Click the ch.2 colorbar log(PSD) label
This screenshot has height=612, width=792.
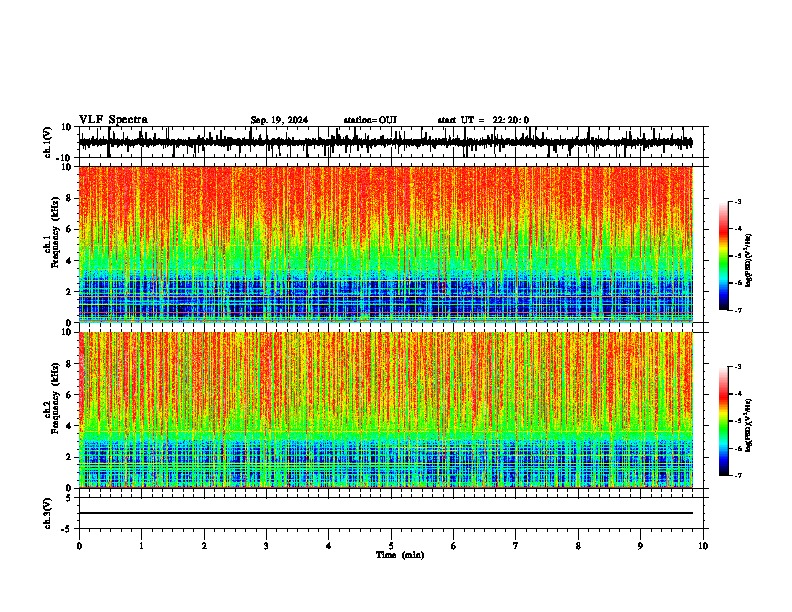pyautogui.click(x=749, y=425)
